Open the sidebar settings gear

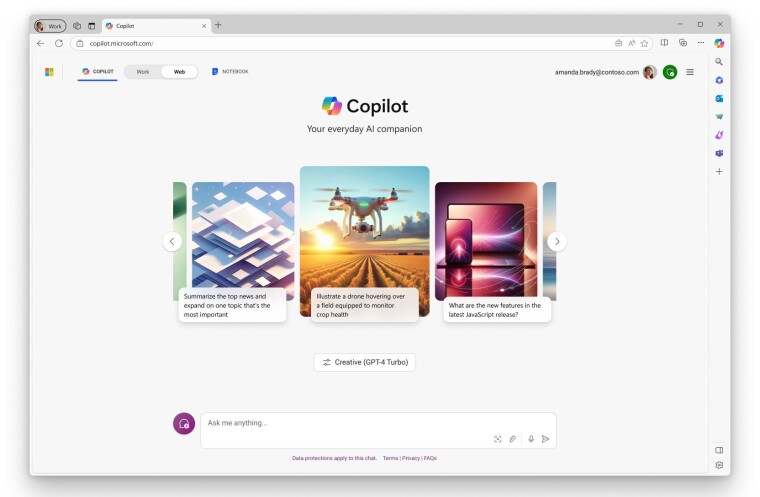click(719, 465)
